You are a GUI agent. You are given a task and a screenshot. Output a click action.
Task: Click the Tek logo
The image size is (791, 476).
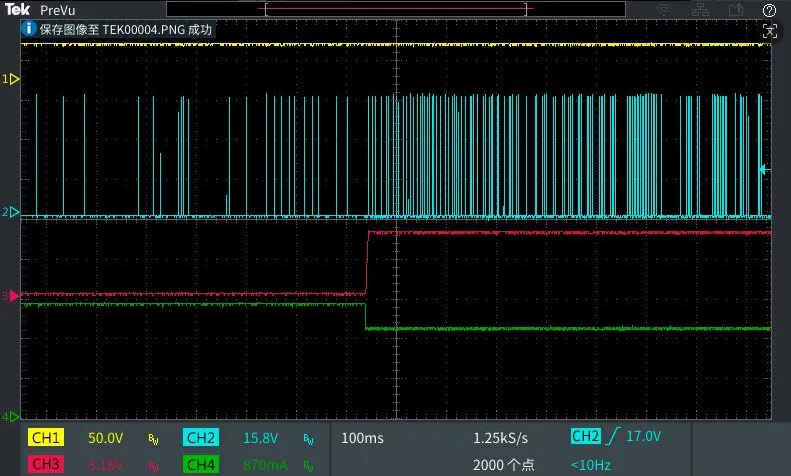[x=17, y=9]
